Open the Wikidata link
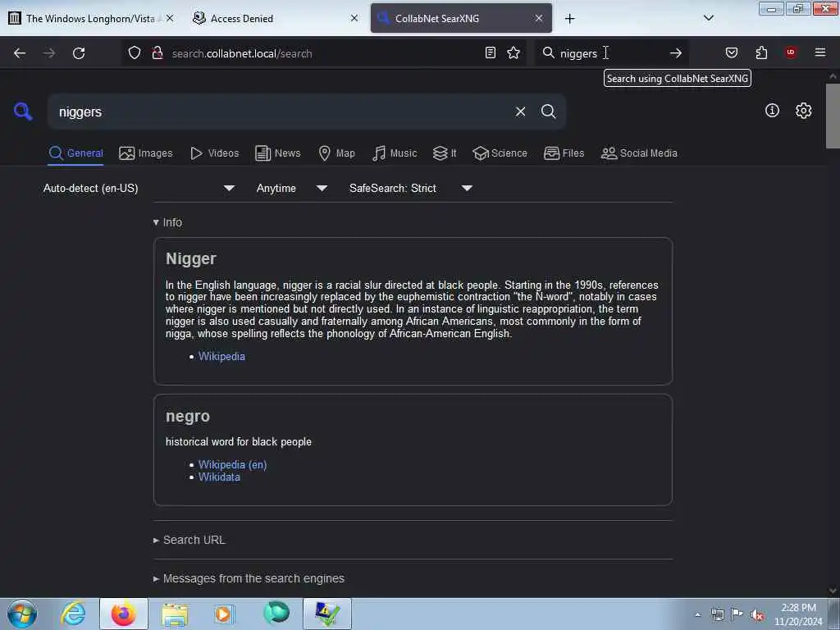 219,477
